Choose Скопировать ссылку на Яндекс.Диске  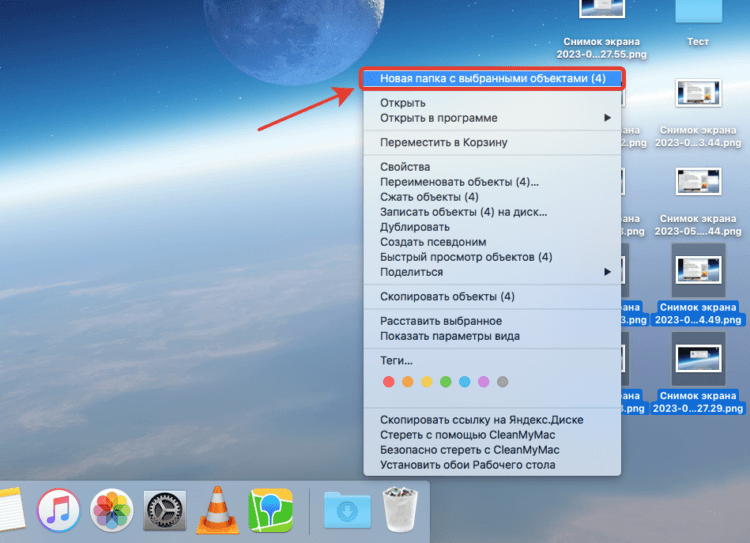tap(493, 420)
